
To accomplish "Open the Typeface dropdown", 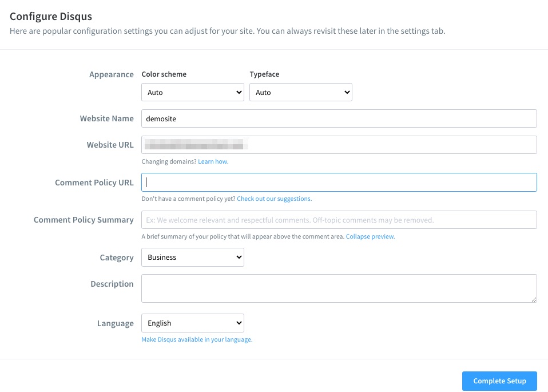I will click(300, 92).
